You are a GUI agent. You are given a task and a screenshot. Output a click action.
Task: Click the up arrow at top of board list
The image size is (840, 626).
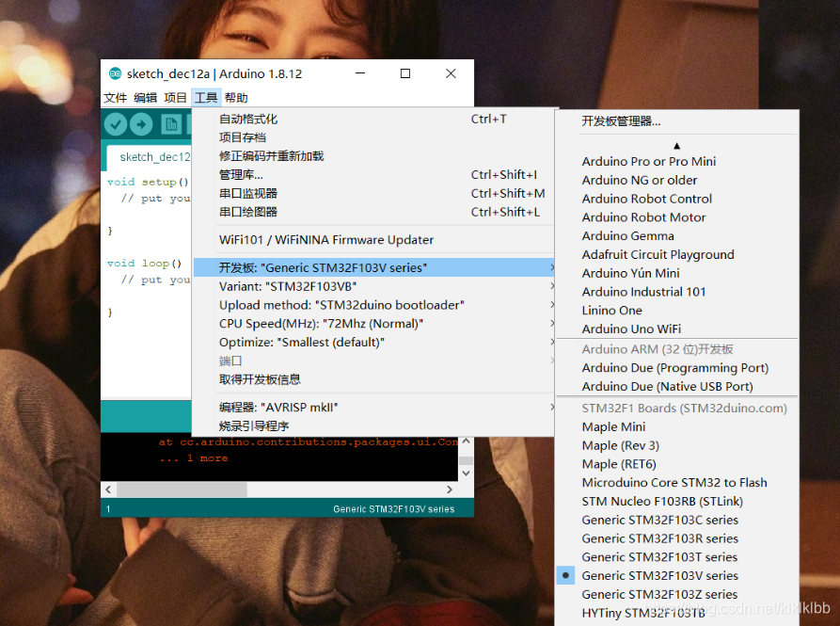676,146
